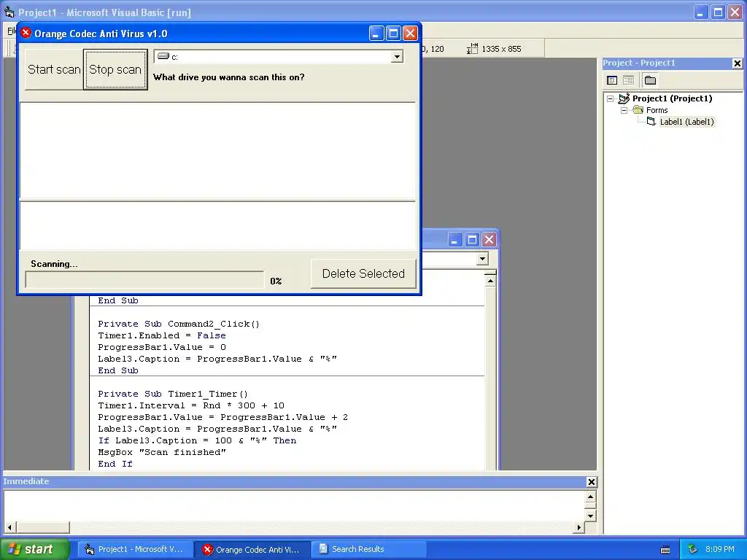The image size is (747, 560).
Task: Click the keyboard icon on the taskbar
Action: (x=665, y=550)
